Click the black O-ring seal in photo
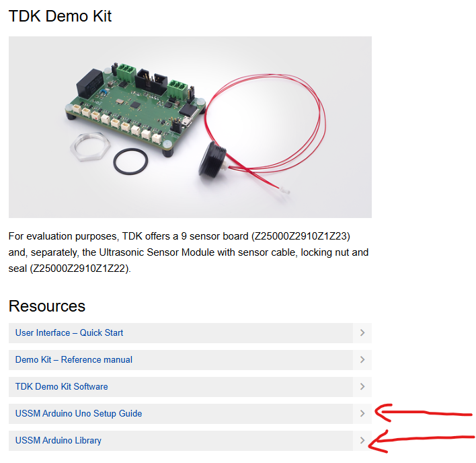Screen dimensions: 476x463 coord(130,162)
